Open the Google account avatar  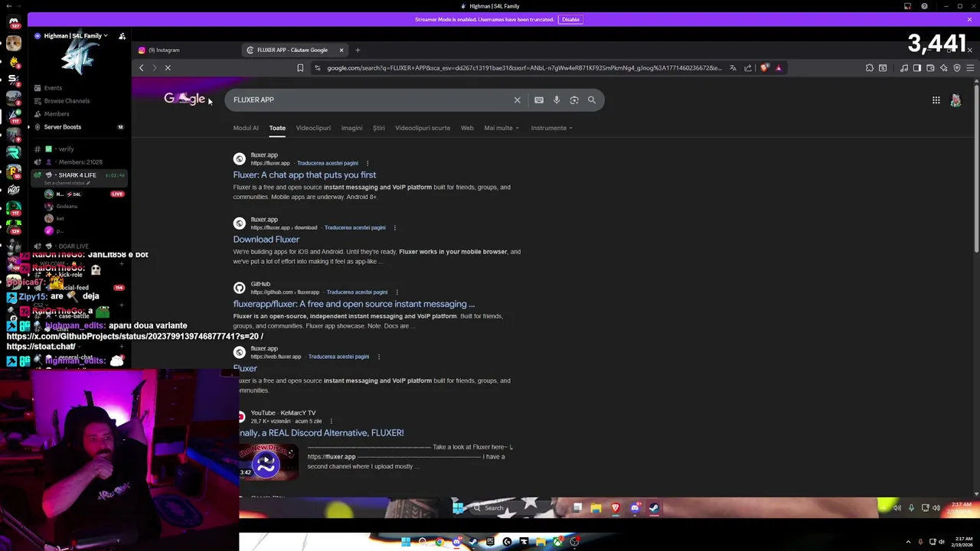955,100
